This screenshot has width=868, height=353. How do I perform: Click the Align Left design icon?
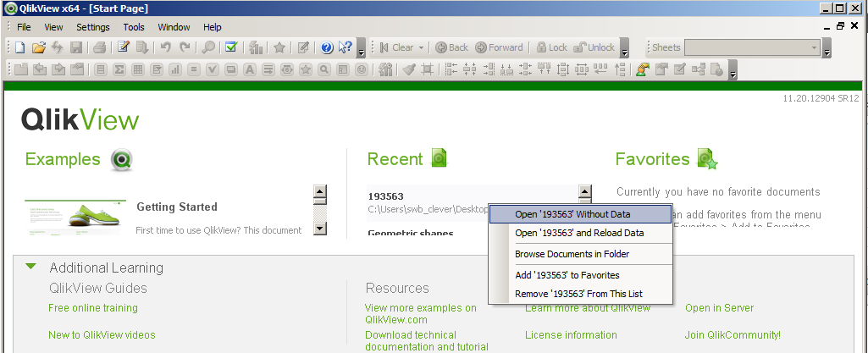coord(452,69)
